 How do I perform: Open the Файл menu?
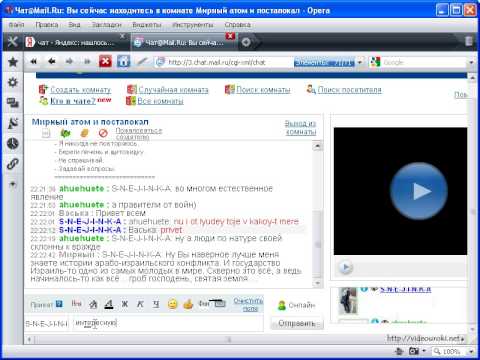[x=16, y=25]
